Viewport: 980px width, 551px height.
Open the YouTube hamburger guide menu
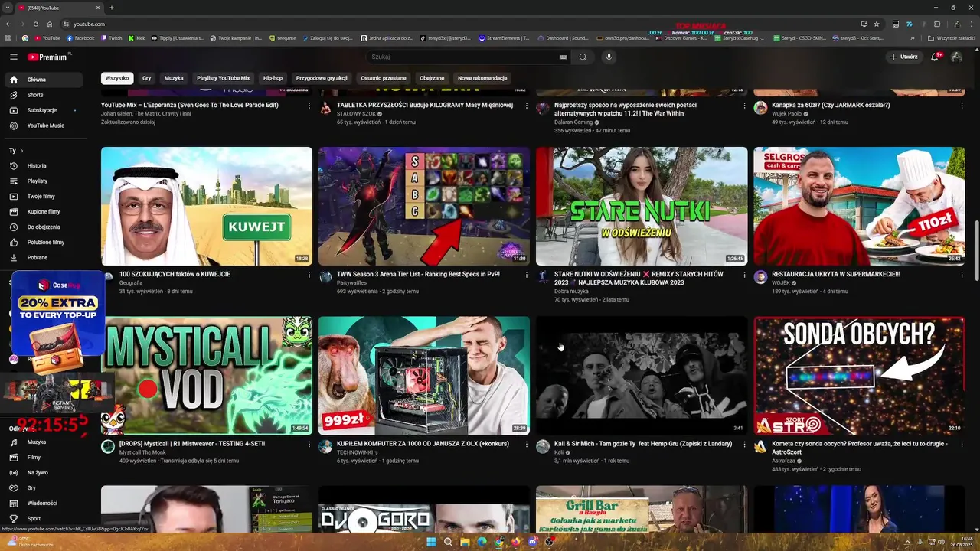[13, 57]
